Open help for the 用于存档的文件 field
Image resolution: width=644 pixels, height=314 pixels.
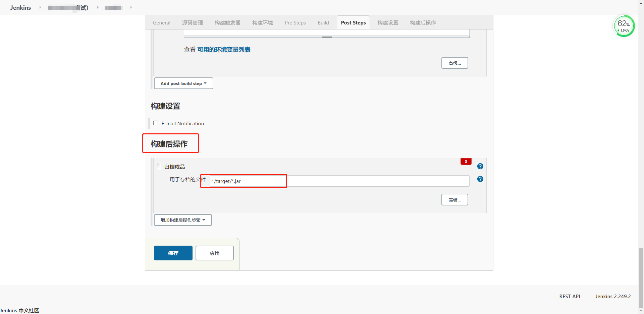[x=480, y=179]
